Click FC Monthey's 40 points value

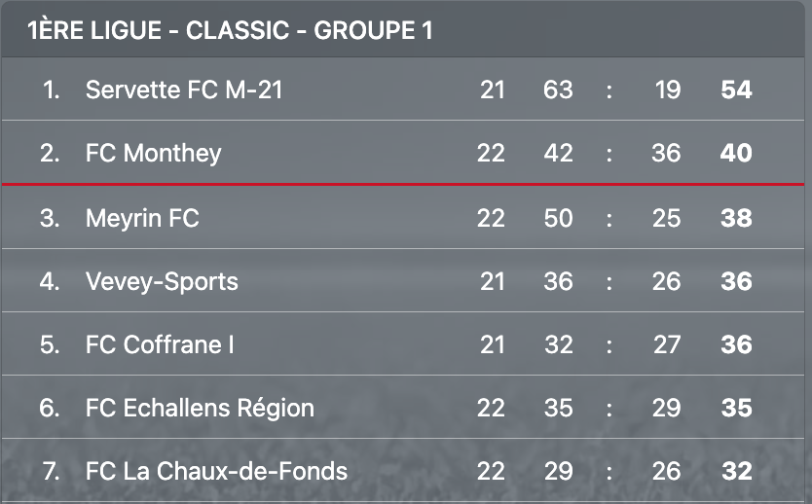(736, 153)
